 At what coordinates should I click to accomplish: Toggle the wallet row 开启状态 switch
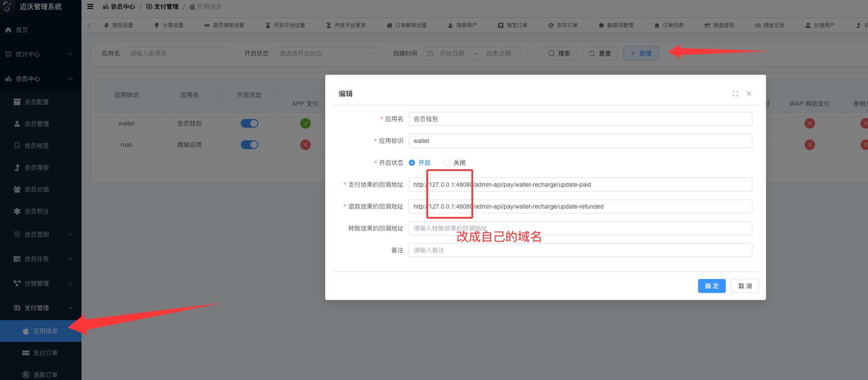[250, 123]
